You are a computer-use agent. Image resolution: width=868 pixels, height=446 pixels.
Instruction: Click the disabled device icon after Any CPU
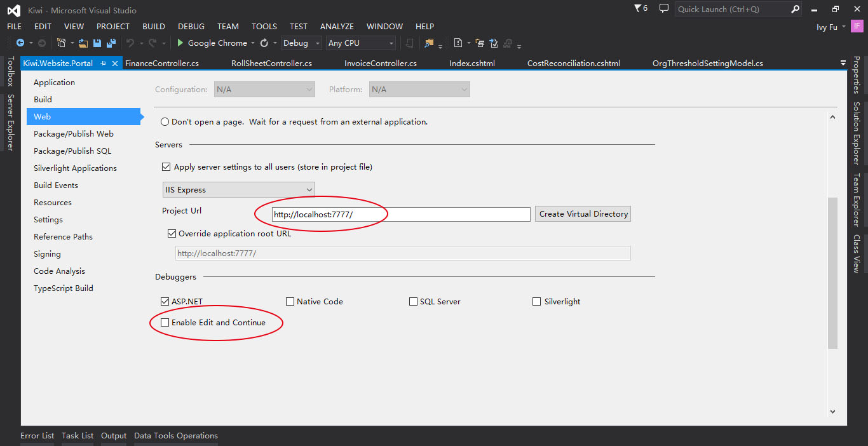click(410, 43)
